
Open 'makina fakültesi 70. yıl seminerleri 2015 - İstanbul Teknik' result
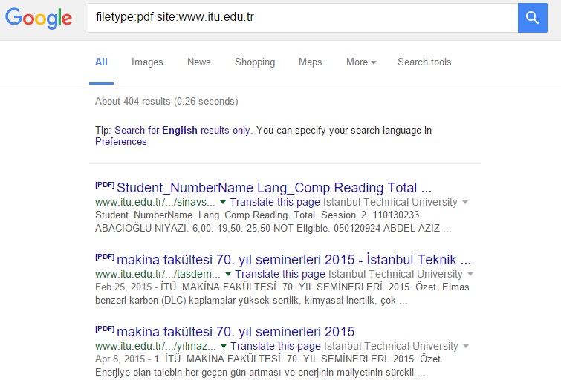tap(294, 260)
